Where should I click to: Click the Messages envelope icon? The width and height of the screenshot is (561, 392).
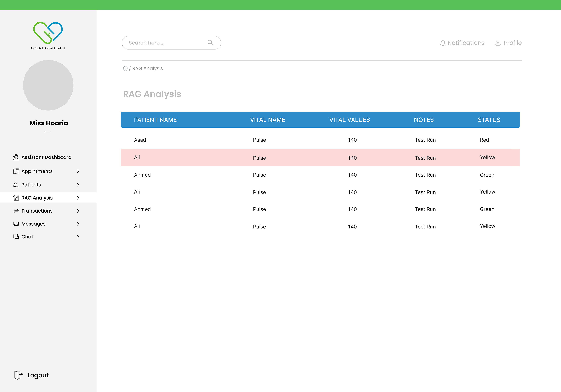16,224
